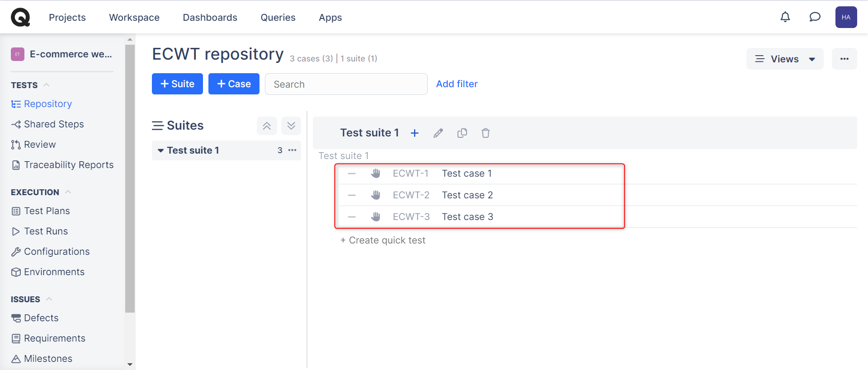Click the HA user avatar
This screenshot has width=868, height=370.
pyautogui.click(x=846, y=17)
